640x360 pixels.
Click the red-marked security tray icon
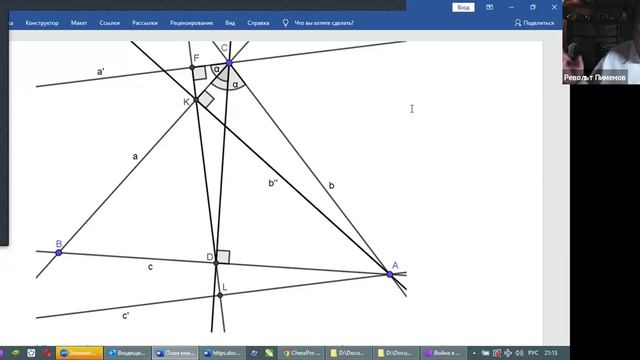497,353
